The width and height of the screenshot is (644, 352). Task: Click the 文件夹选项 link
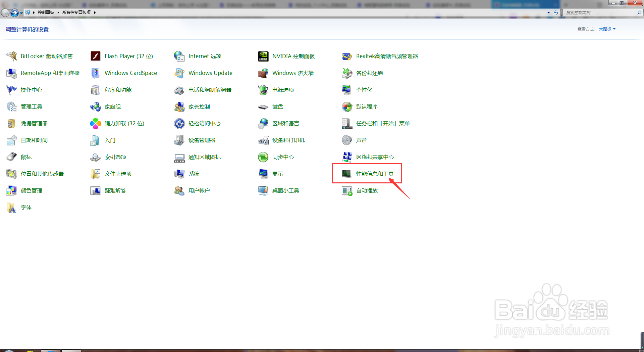[x=118, y=174]
